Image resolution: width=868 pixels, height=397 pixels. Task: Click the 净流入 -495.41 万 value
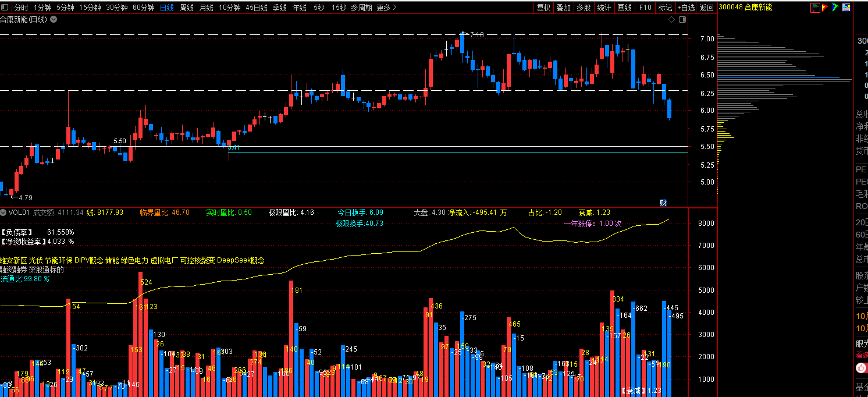pos(478,212)
